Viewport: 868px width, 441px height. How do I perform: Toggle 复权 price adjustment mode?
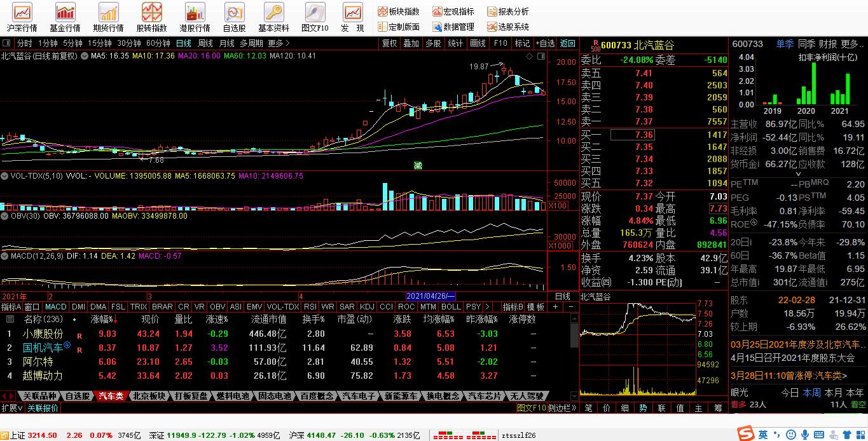389,43
